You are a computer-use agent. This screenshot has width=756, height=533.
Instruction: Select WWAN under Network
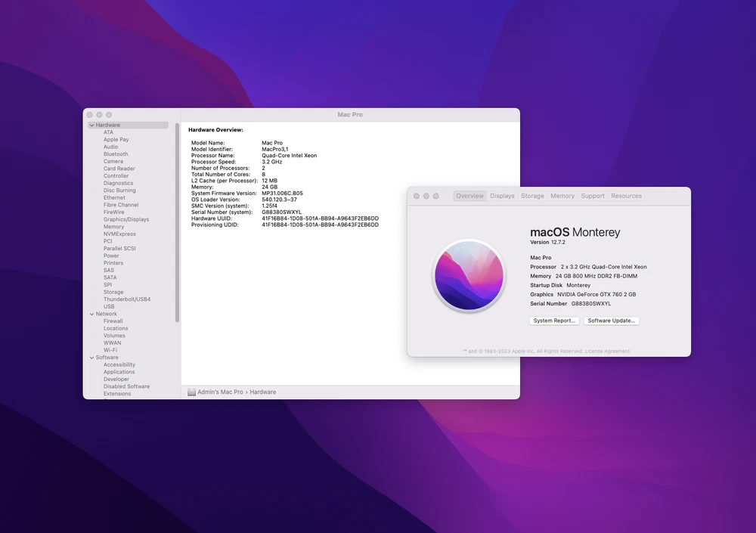113,343
